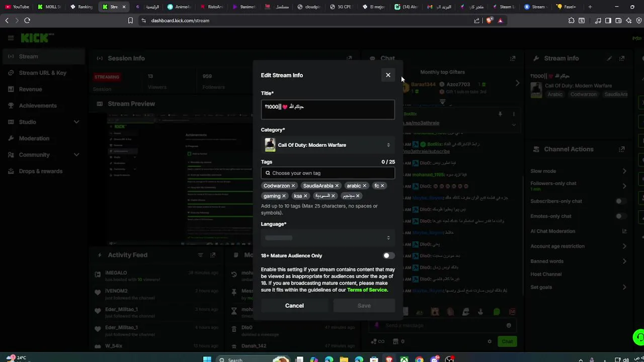Expand Account age restriction
Viewport: 644px width, 362px height.
[624, 246]
